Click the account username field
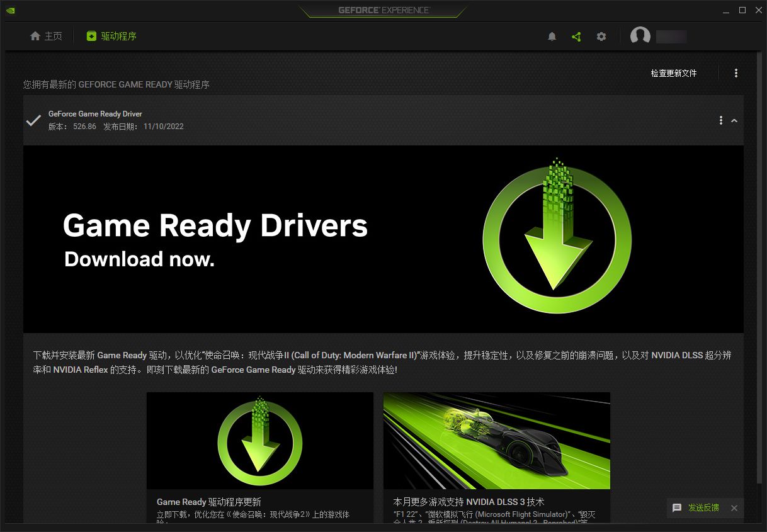Viewport: 767px width, 532px height. 671,37
